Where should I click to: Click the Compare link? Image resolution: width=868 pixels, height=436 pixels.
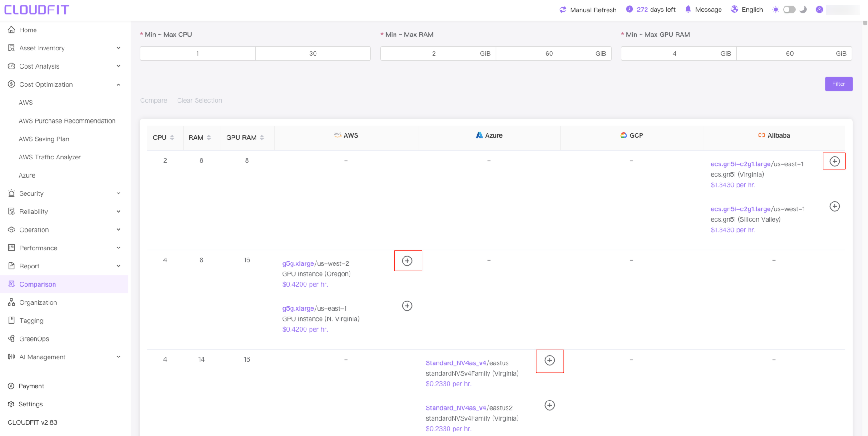point(153,100)
